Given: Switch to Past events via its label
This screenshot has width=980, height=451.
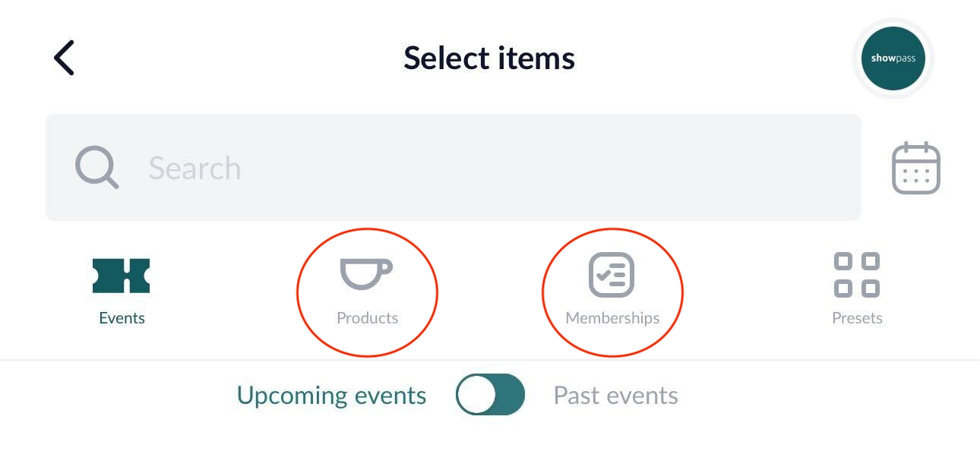Looking at the screenshot, I should 615,396.
